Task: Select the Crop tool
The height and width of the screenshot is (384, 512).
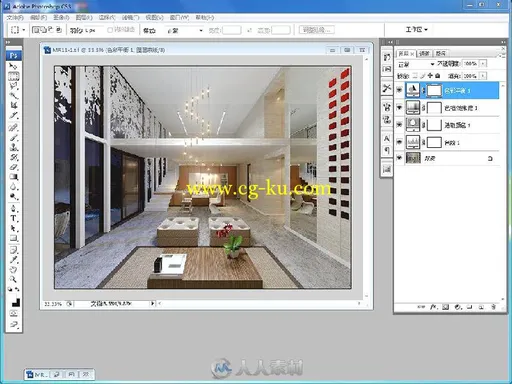Action: click(13, 105)
